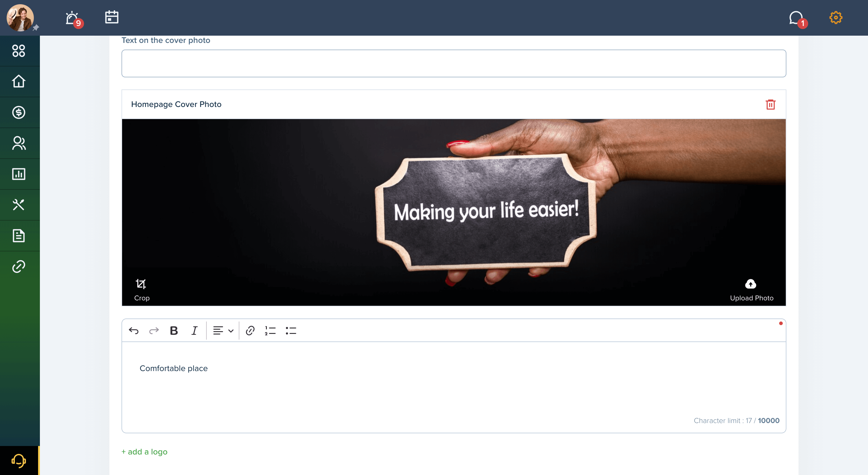This screenshot has height=475, width=868.
Task: Undo the last edit in editor
Action: (134, 331)
